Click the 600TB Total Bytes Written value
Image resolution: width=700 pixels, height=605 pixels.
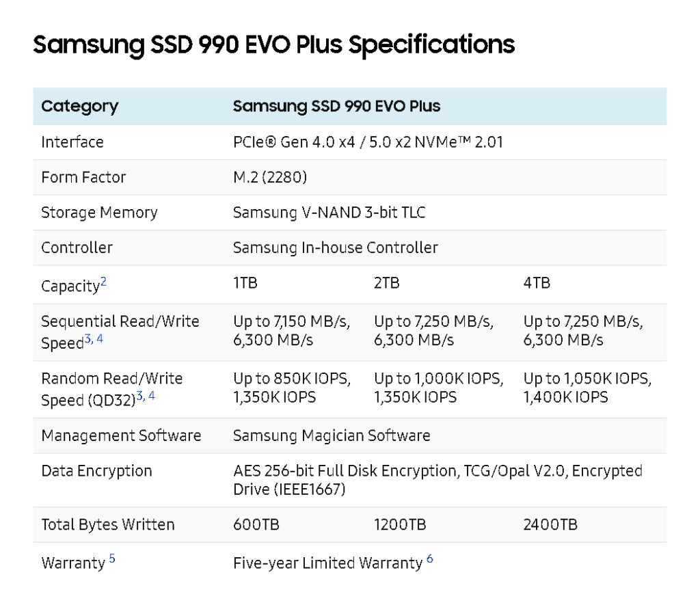[256, 524]
